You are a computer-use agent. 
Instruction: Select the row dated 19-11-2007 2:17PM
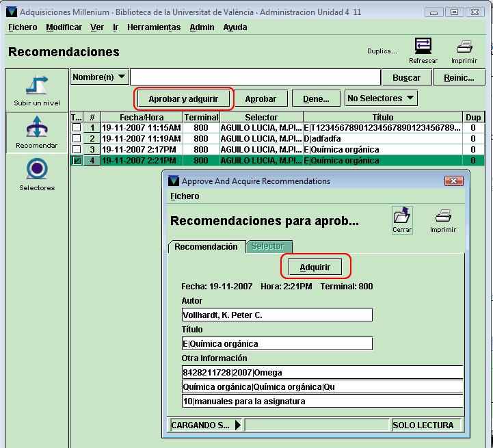click(x=278, y=149)
